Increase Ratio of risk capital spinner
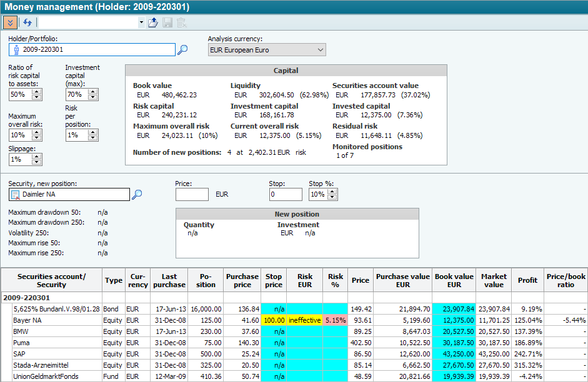The width and height of the screenshot is (588, 382). tap(37, 91)
